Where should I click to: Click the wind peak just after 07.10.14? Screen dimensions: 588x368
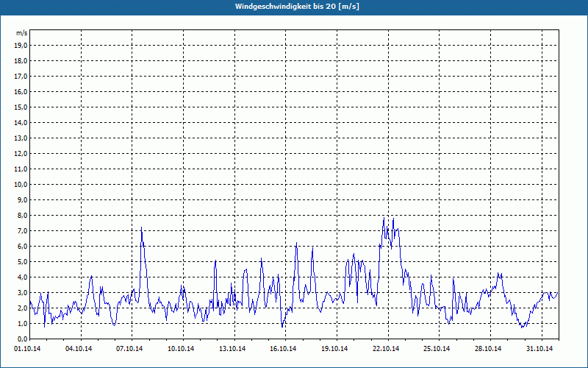(x=141, y=228)
